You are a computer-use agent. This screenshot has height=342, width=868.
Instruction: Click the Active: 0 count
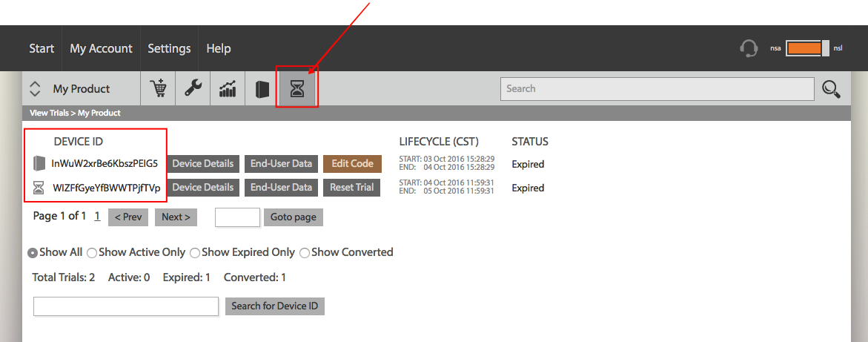tap(129, 277)
